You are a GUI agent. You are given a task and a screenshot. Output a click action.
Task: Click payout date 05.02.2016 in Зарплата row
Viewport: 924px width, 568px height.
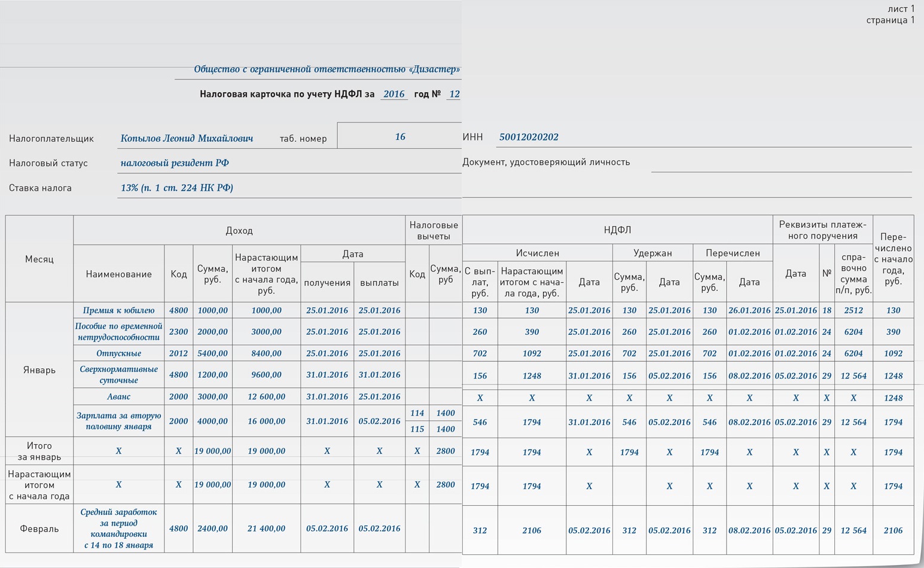(379, 421)
